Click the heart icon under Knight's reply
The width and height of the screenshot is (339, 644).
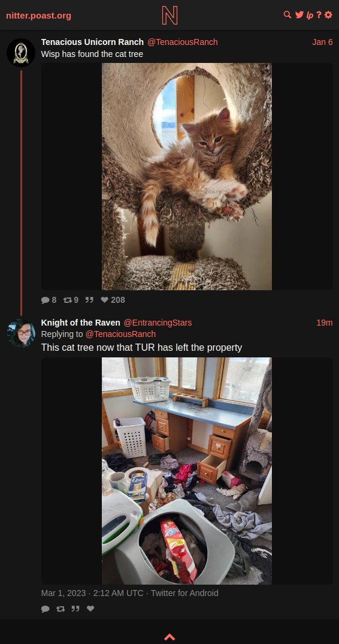pyautogui.click(x=90, y=609)
